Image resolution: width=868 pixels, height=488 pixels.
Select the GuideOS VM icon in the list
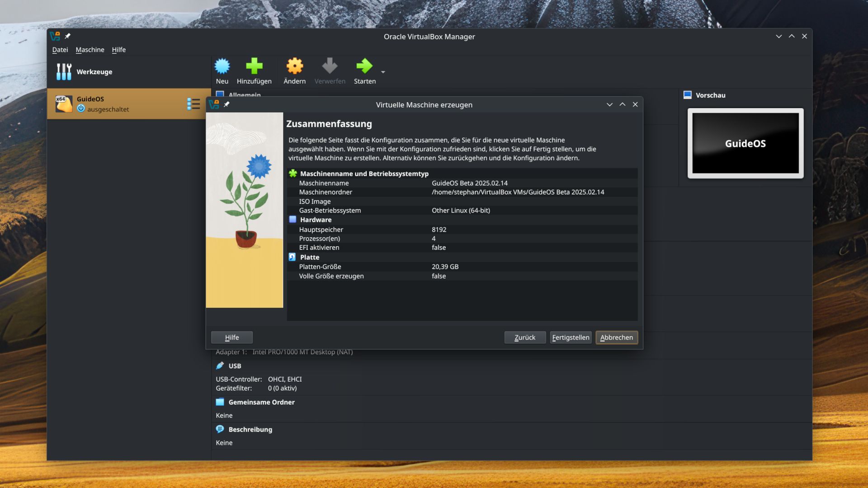(x=64, y=104)
